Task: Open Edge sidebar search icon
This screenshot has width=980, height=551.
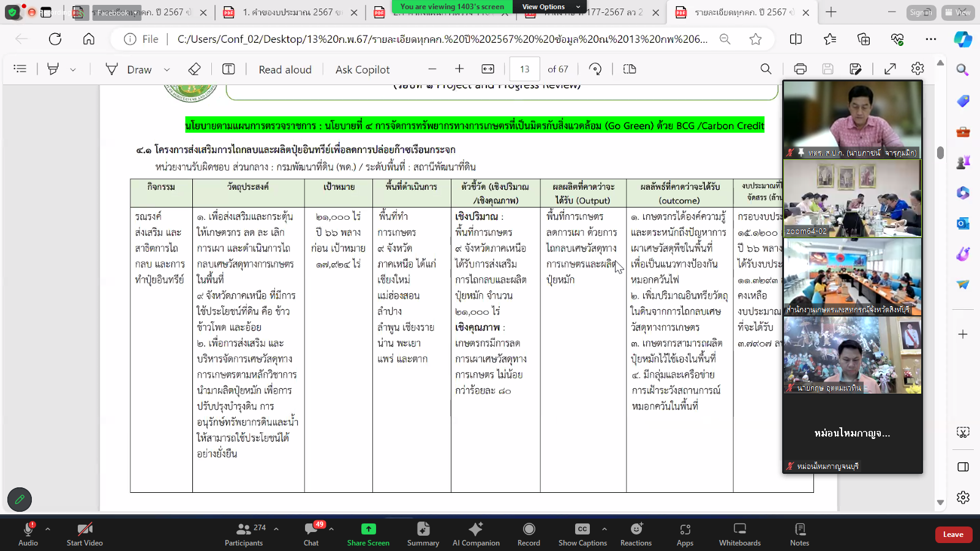Action: point(963,70)
